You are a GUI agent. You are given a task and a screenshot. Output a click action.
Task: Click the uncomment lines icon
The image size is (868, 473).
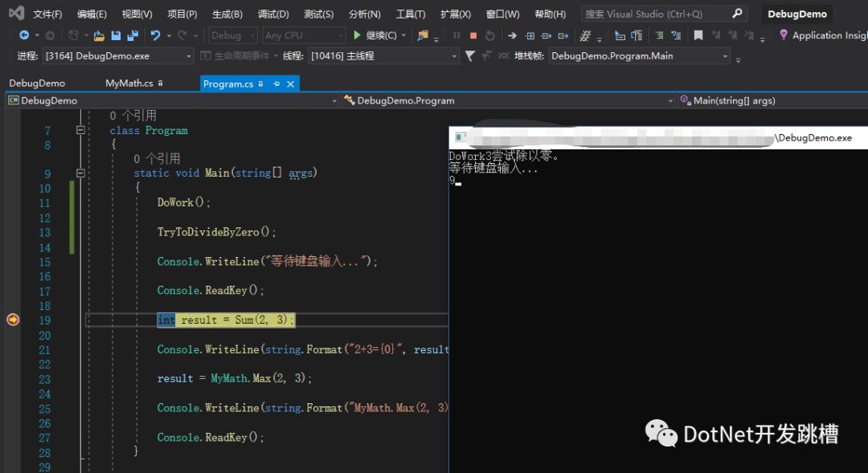click(x=676, y=36)
